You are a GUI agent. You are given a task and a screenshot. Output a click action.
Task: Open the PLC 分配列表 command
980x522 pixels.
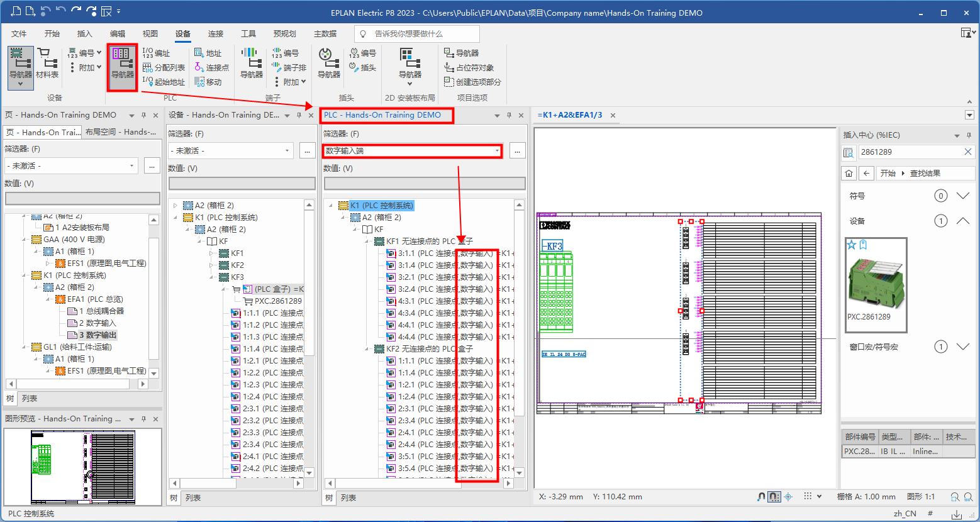click(x=164, y=67)
